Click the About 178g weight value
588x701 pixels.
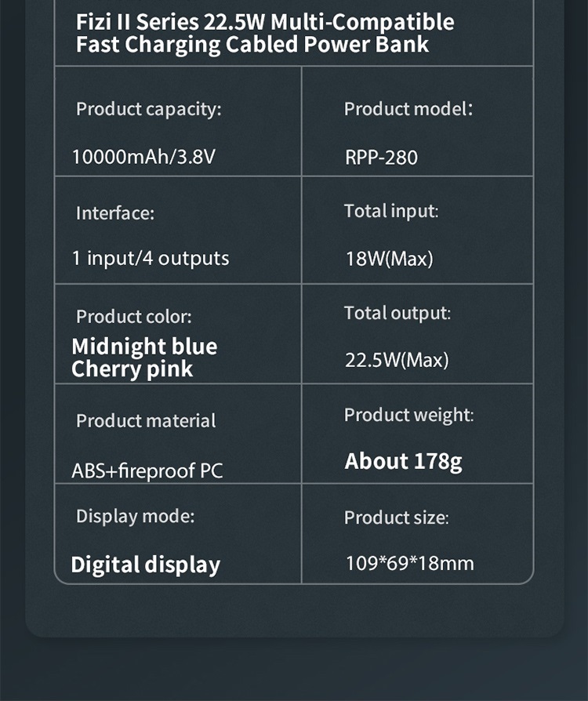(403, 461)
